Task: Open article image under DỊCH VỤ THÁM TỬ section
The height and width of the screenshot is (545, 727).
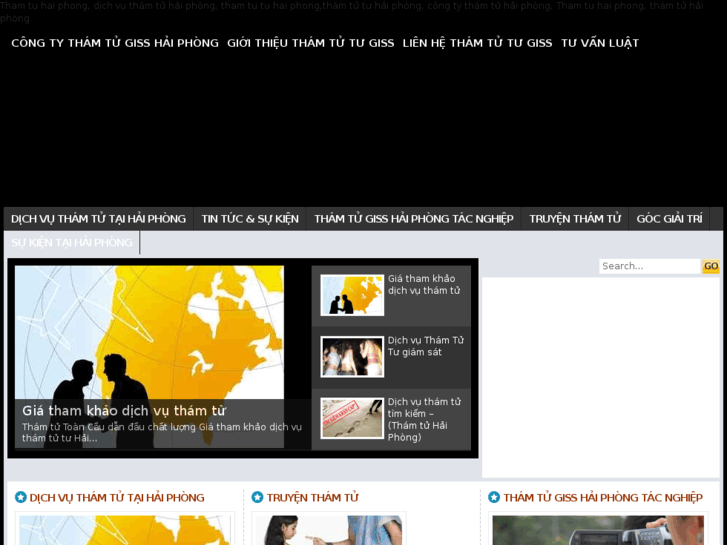Action: coord(125,530)
